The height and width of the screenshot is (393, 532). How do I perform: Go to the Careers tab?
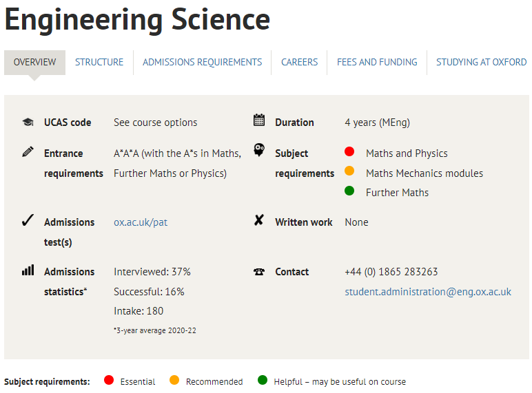(x=299, y=63)
